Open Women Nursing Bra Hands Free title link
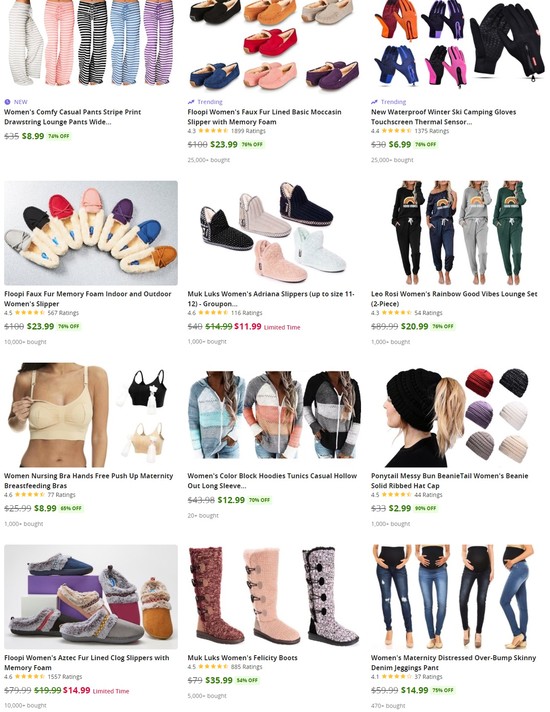 89,481
